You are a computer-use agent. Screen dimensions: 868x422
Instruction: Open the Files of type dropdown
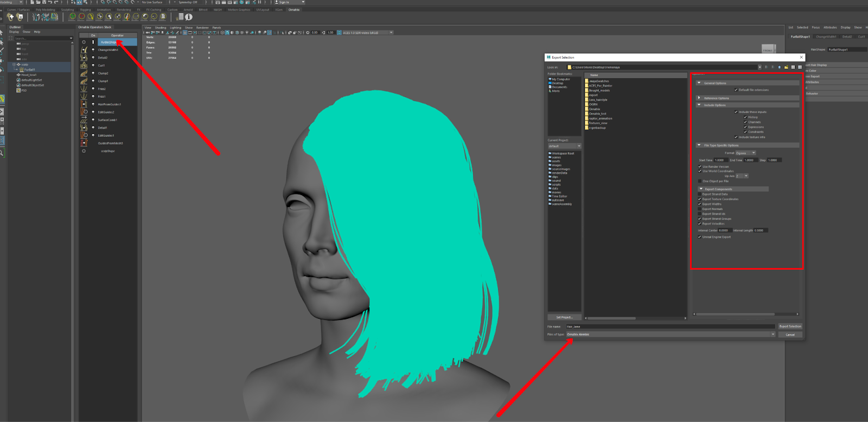(x=671, y=335)
